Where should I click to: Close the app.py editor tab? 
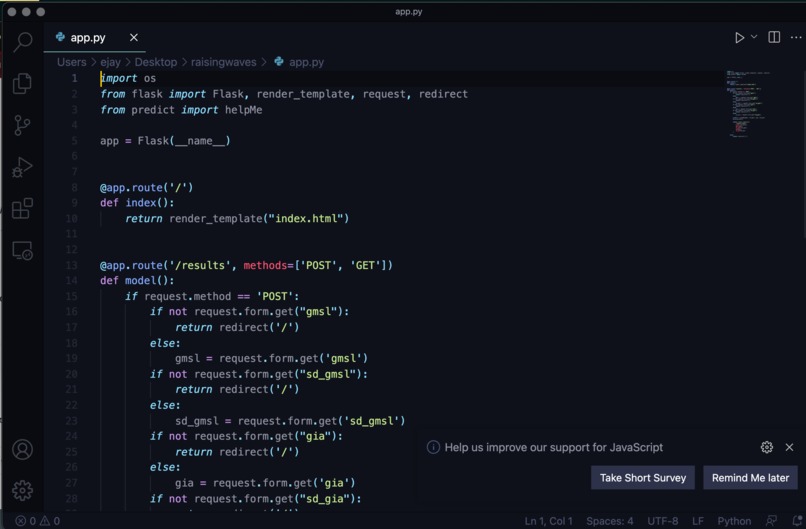click(x=134, y=38)
